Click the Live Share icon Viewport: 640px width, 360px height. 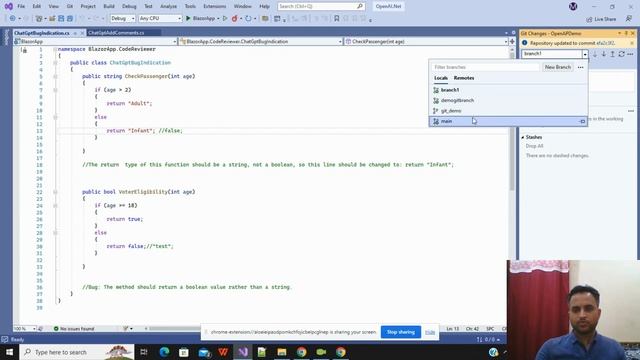589,19
